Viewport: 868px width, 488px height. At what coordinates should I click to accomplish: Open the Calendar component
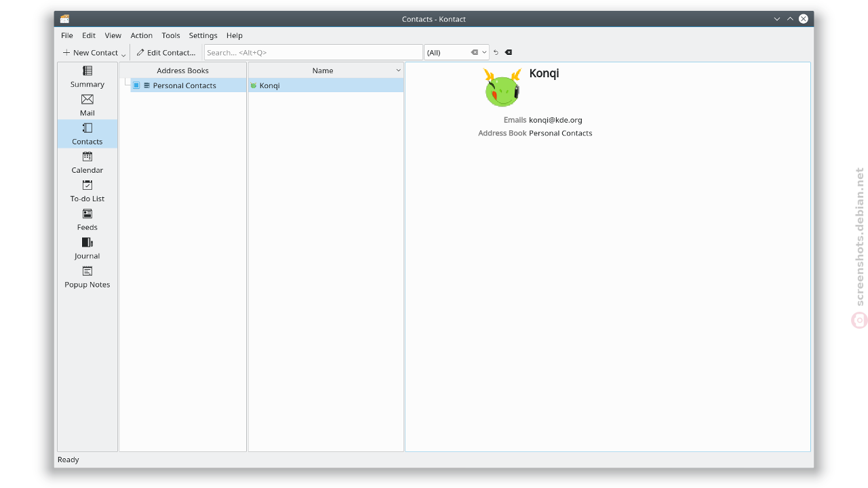87,162
